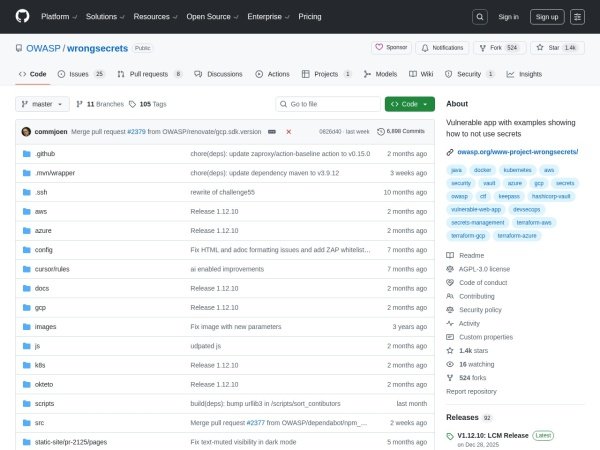The image size is (600, 450).
Task: Open the green Code dropdown
Action: (409, 104)
